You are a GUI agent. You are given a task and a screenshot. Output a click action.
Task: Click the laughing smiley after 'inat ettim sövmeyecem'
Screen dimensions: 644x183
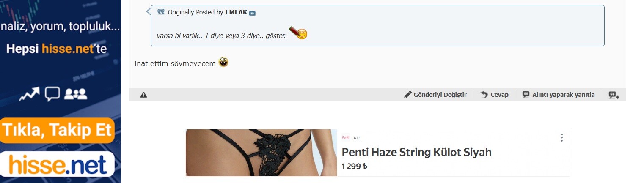[223, 63]
